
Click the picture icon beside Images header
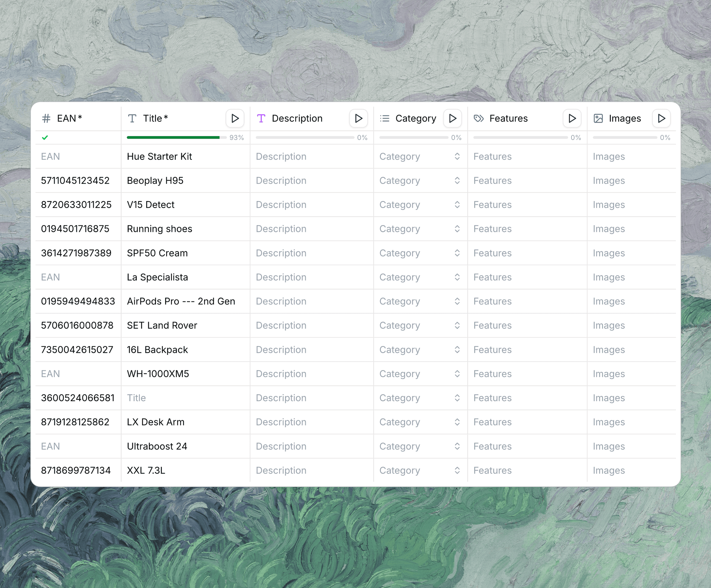click(598, 118)
